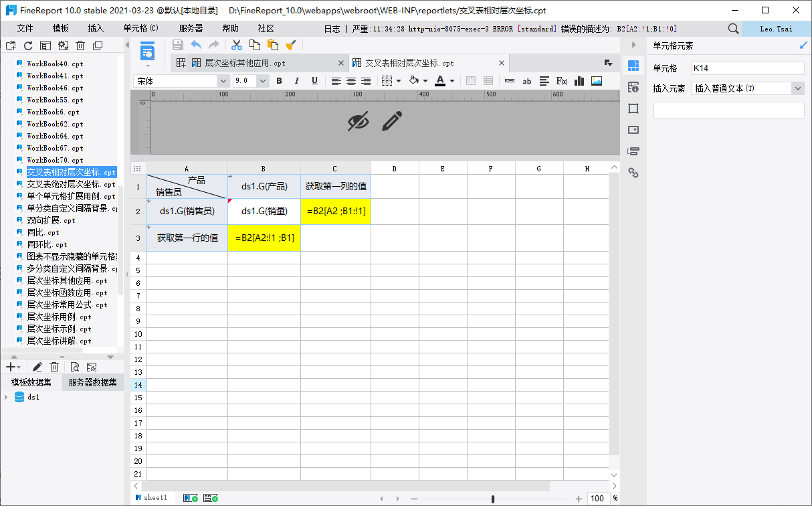
Task: Insert an image using the picture icon
Action: click(597, 81)
